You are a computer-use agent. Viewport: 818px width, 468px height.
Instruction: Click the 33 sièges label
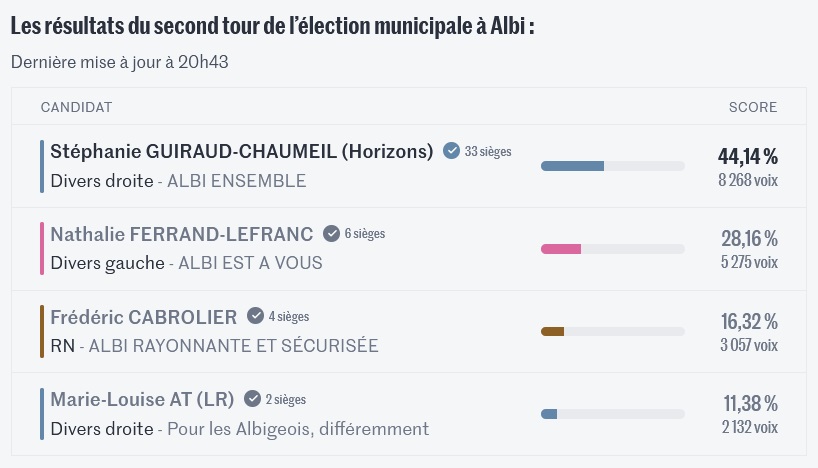pos(488,151)
